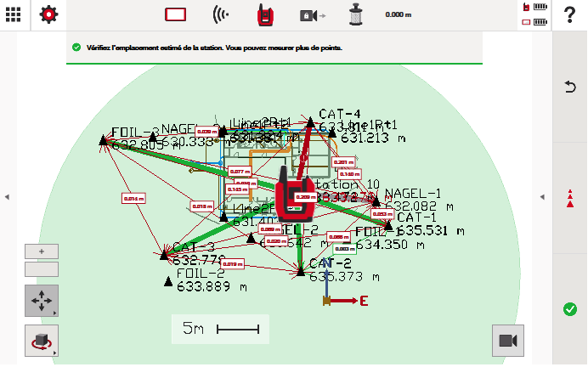Confirm station with the green checkmark
The height and width of the screenshot is (367, 588).
pos(570,308)
